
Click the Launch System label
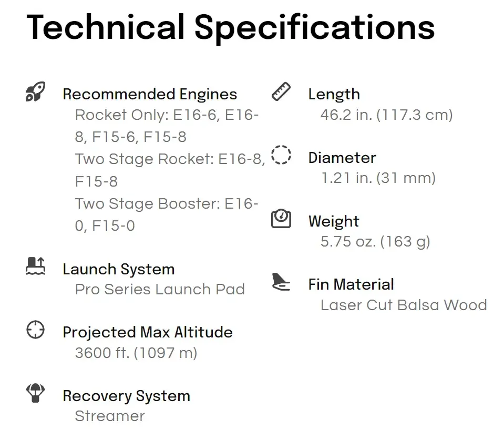click(119, 269)
